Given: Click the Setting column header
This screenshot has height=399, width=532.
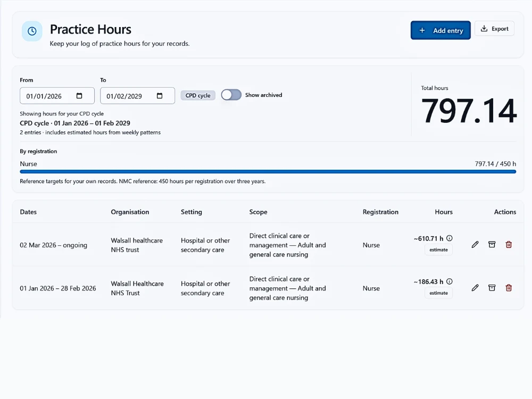Looking at the screenshot, I should point(192,212).
